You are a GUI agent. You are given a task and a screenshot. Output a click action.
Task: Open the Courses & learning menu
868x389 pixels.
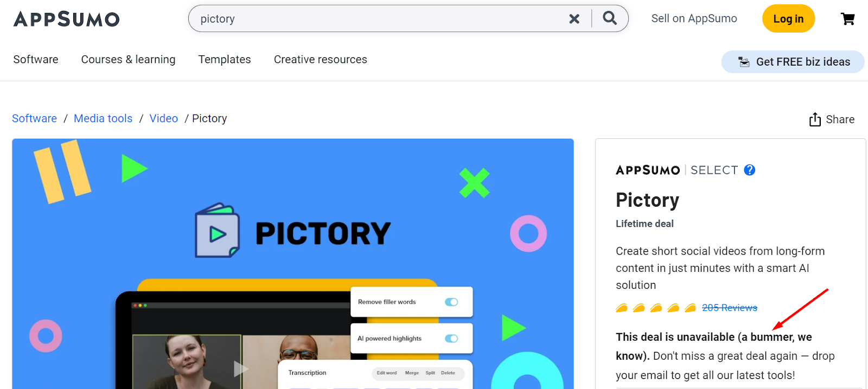pos(128,60)
